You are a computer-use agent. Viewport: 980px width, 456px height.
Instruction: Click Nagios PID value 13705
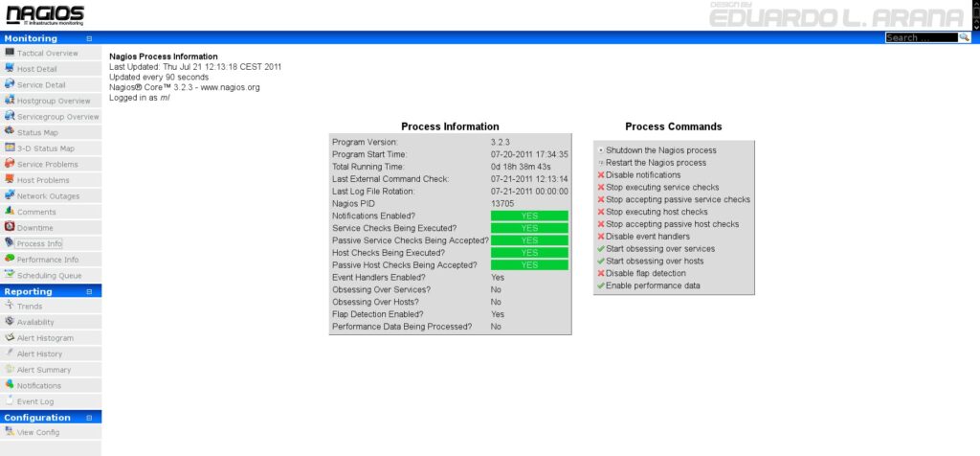[502, 203]
